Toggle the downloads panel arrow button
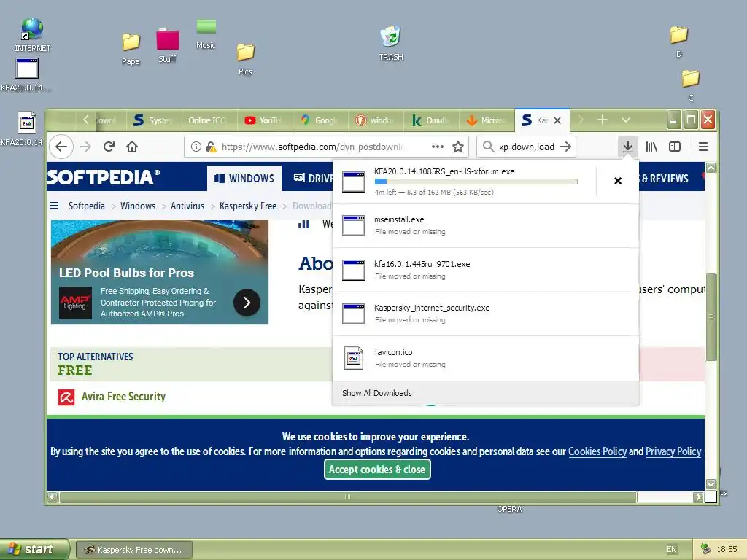Viewport: 747px width, 560px height. point(628,146)
